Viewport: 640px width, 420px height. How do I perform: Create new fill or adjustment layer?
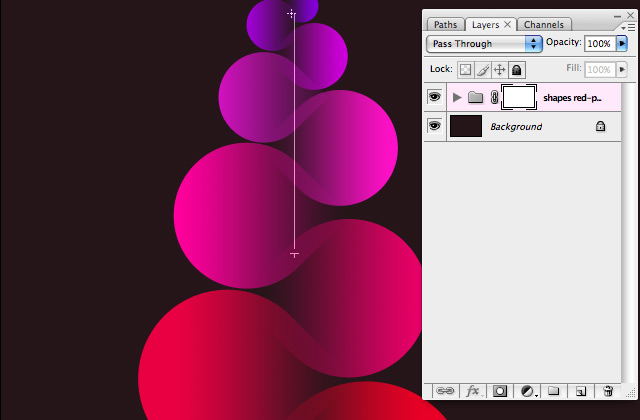point(527,391)
